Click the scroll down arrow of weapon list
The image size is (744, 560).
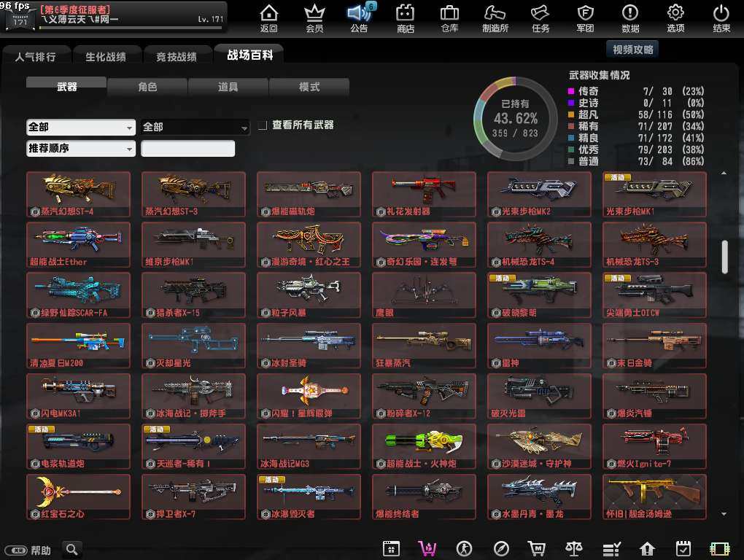(724, 514)
